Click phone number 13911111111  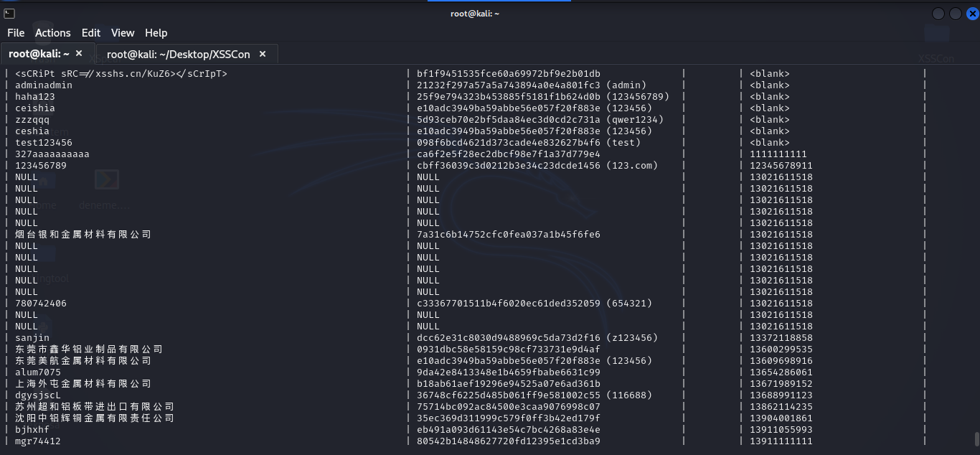(x=781, y=441)
